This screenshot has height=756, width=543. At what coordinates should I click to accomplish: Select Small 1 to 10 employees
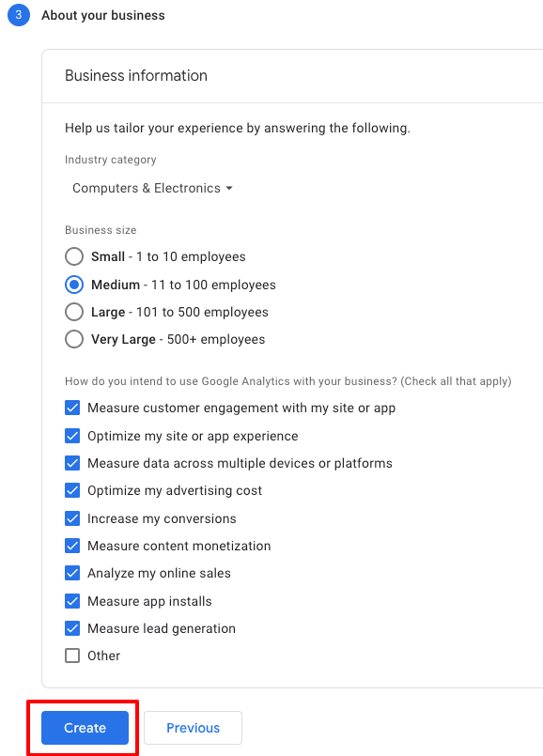coord(74,256)
